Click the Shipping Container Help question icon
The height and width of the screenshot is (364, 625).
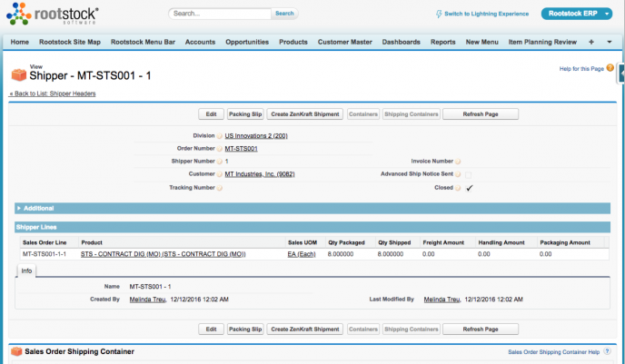click(x=607, y=351)
